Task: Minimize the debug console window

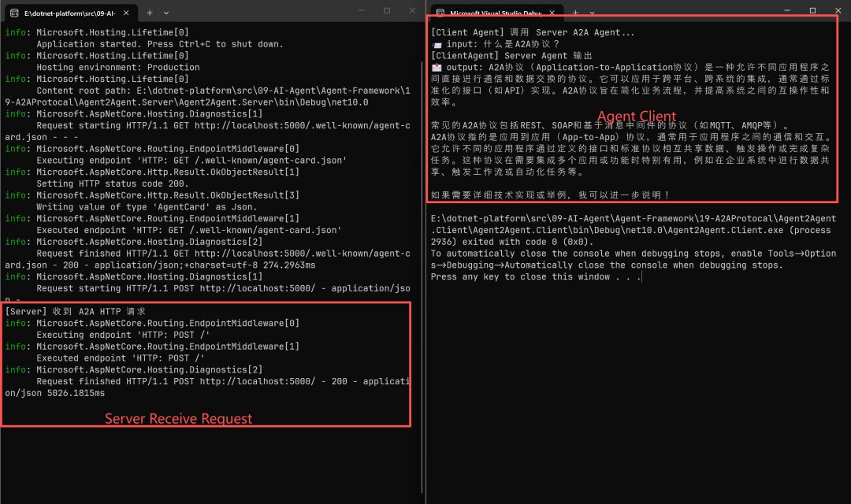Action: point(787,10)
